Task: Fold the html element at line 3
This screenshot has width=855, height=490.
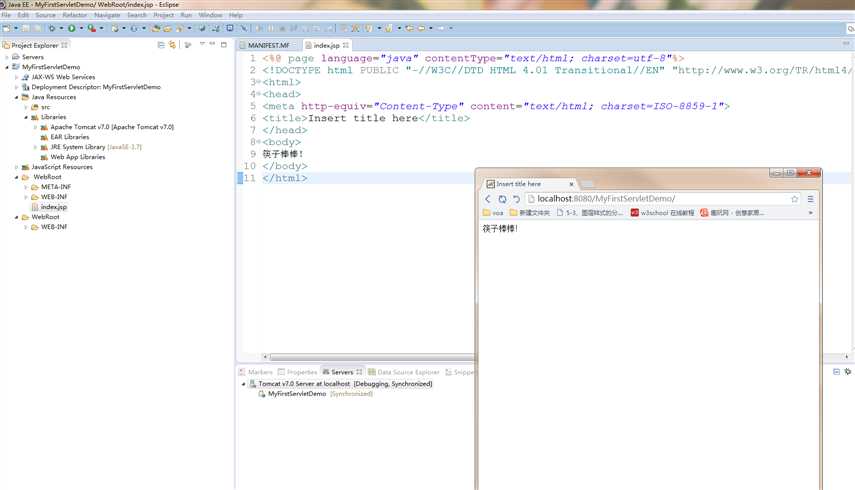Action: click(260, 83)
